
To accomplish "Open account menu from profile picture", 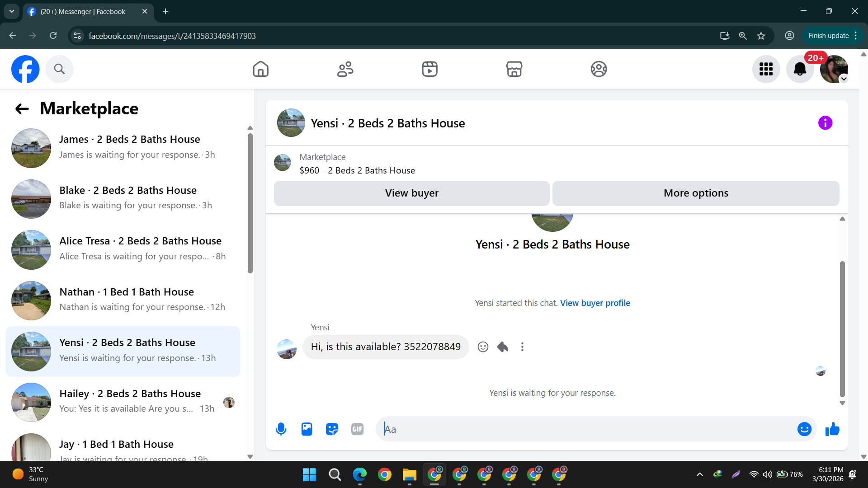I will tap(834, 69).
